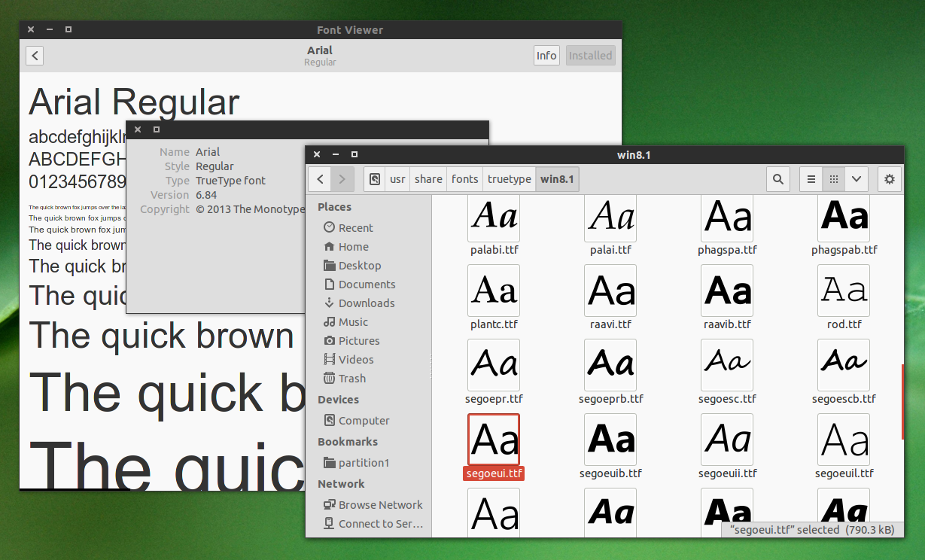Open Home in sidebar
Image resolution: width=925 pixels, height=560 pixels.
click(x=346, y=246)
